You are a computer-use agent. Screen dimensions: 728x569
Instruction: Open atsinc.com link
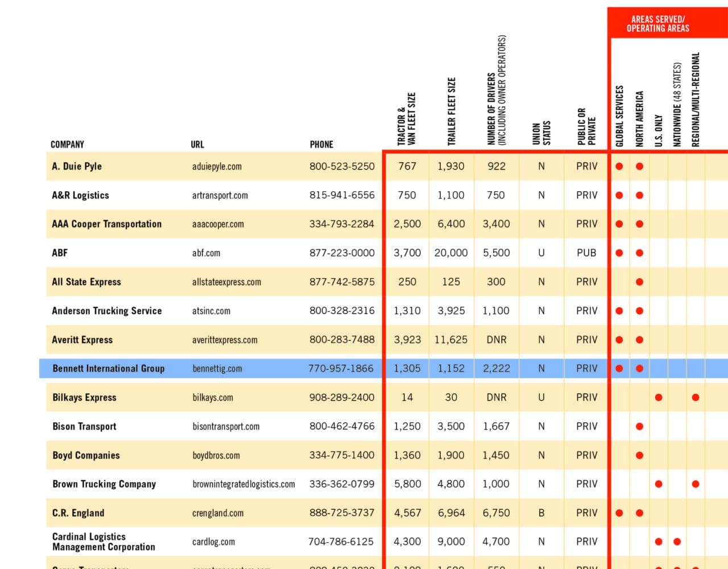click(211, 311)
